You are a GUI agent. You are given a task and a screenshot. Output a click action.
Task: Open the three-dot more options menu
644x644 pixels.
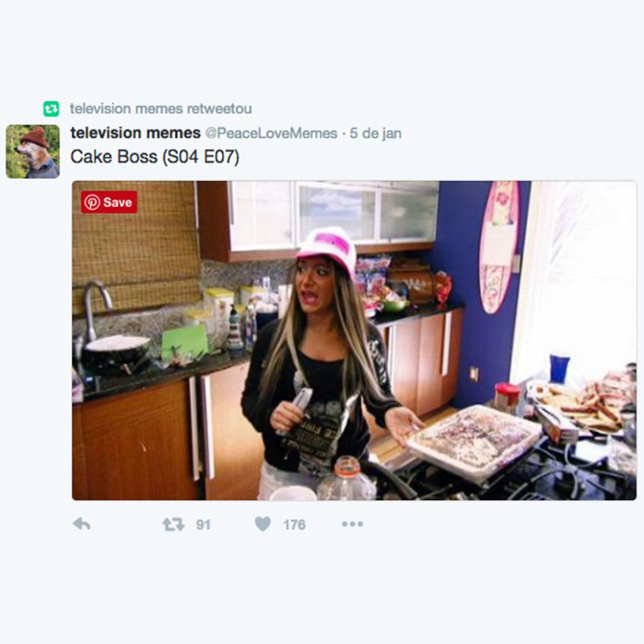point(352,524)
